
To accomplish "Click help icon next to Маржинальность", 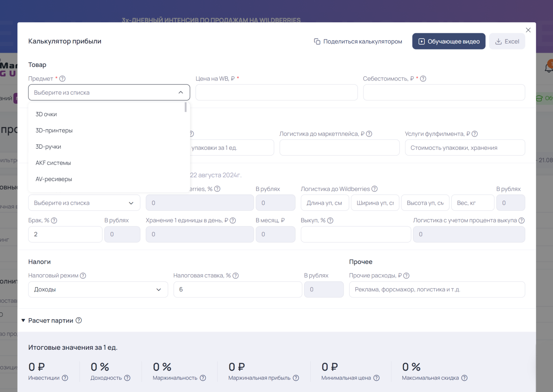I will coord(203,378).
